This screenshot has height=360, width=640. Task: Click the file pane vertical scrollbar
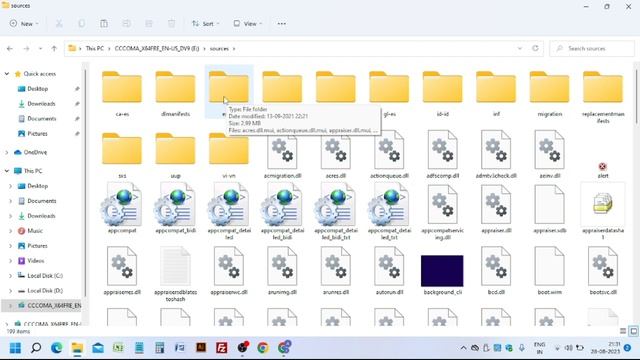[636, 96]
